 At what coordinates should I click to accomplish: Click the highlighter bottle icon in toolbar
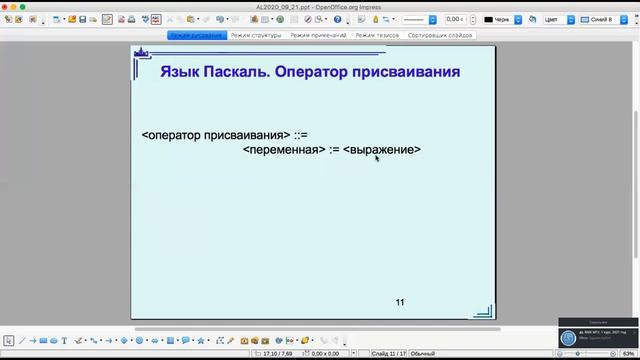point(376,19)
